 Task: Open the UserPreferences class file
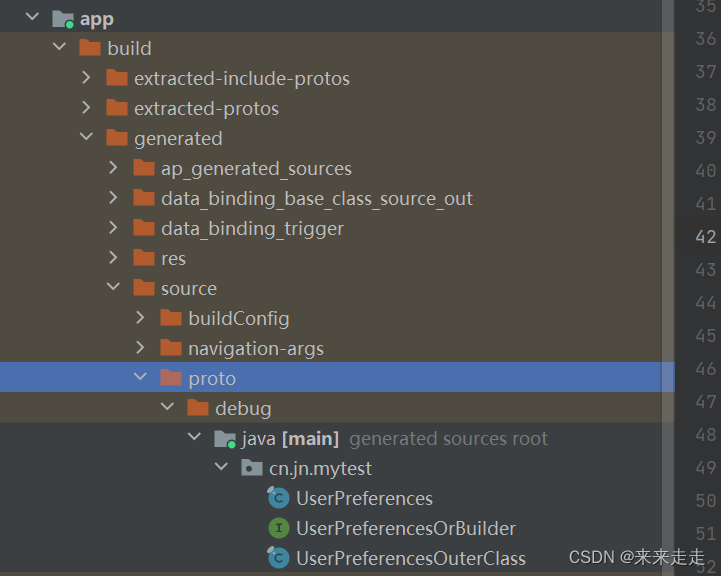(x=364, y=499)
